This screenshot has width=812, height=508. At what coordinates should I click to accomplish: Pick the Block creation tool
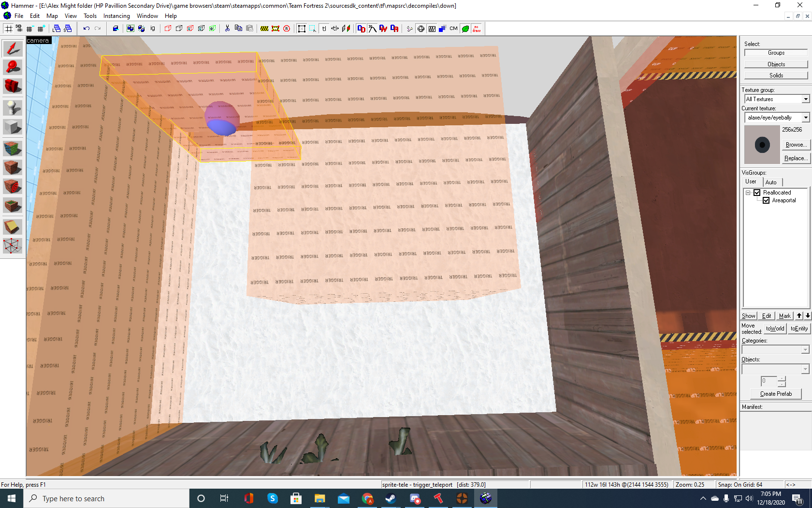pyautogui.click(x=13, y=127)
